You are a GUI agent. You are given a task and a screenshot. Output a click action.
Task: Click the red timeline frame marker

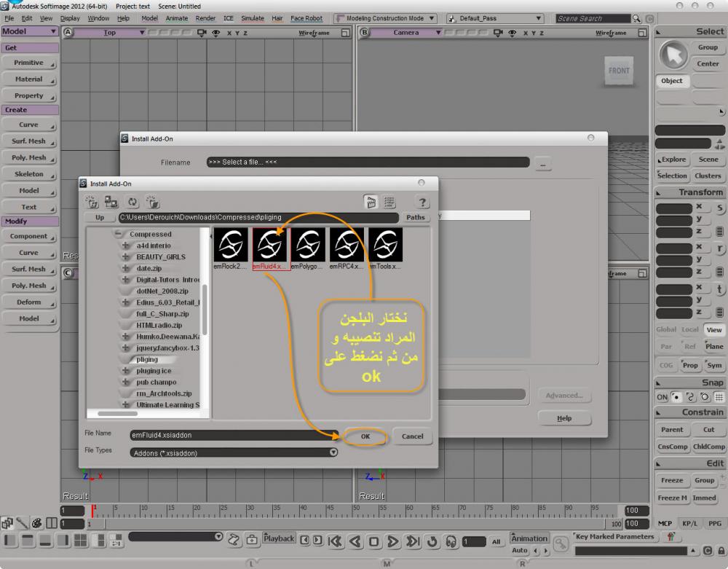coord(93,511)
